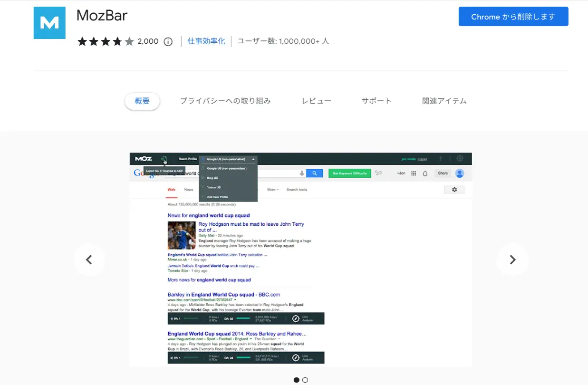Open the Google apps grid icon
Screen dimensions: 588x385
(x=413, y=173)
